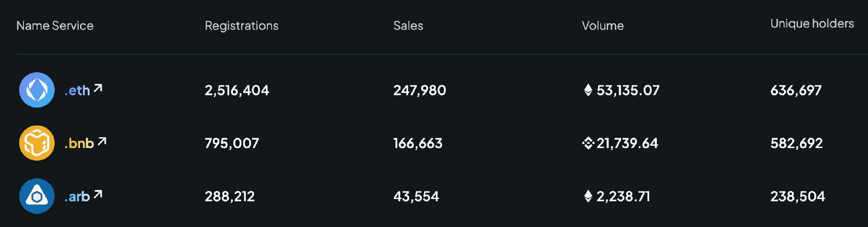Select the 238,504 unique holders value
The width and height of the screenshot is (868, 227).
pos(797,196)
